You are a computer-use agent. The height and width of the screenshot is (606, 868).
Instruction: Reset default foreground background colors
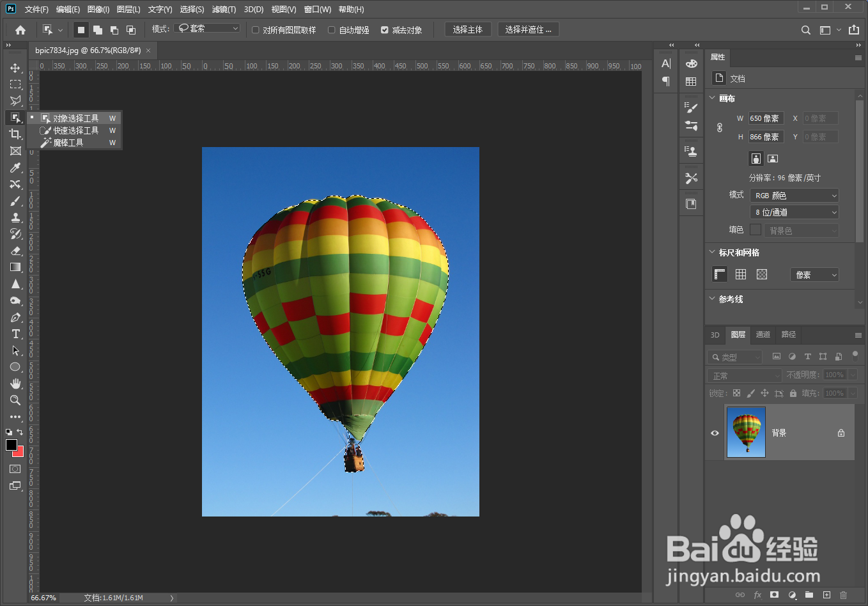pos(9,432)
